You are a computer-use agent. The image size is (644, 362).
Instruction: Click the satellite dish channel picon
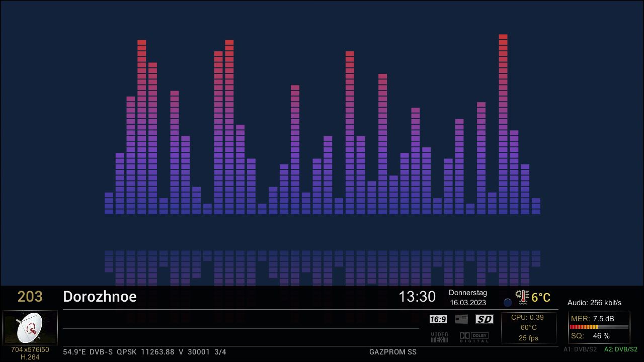tap(30, 327)
